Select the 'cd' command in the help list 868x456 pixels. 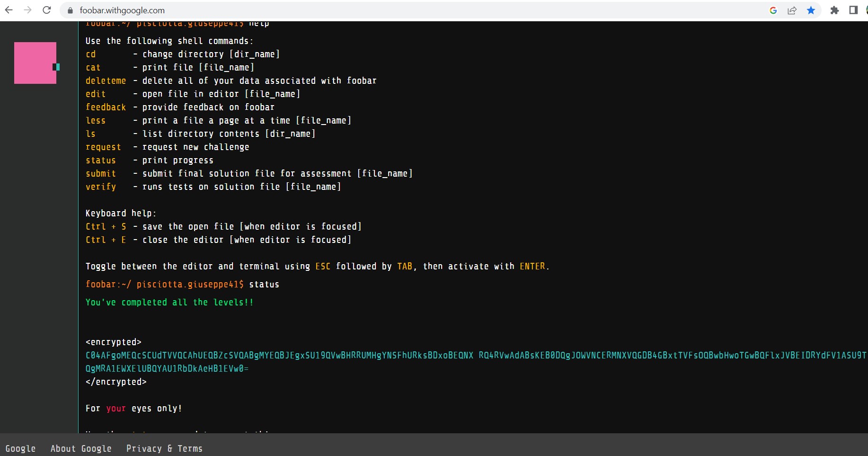click(x=91, y=54)
